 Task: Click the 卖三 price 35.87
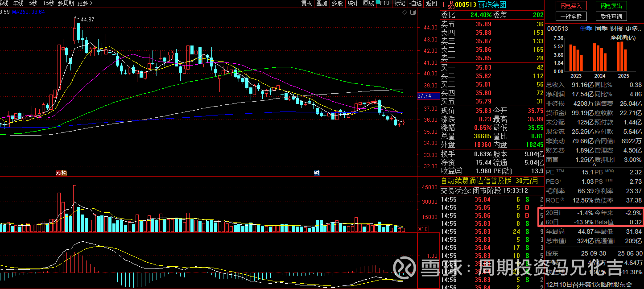(x=483, y=41)
